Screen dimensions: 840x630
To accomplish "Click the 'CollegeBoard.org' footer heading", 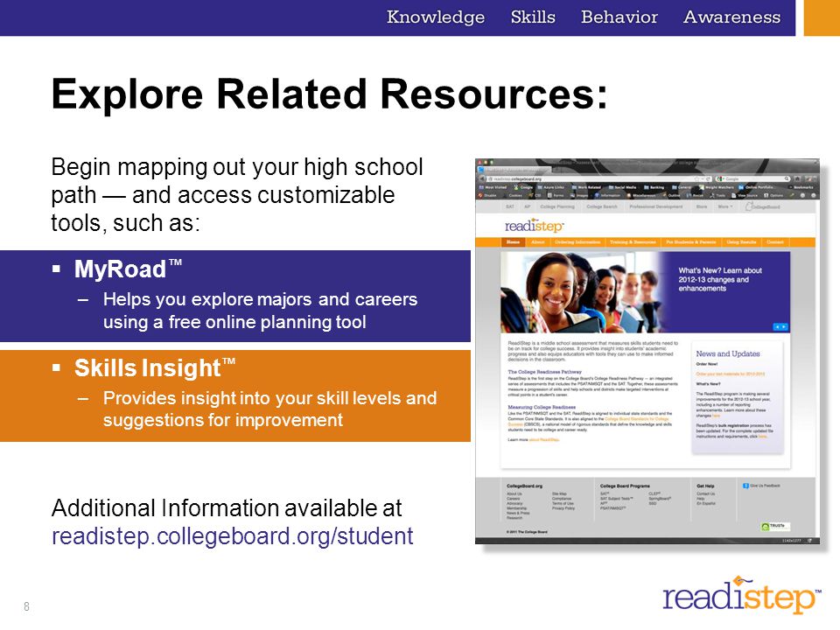I will [524, 486].
